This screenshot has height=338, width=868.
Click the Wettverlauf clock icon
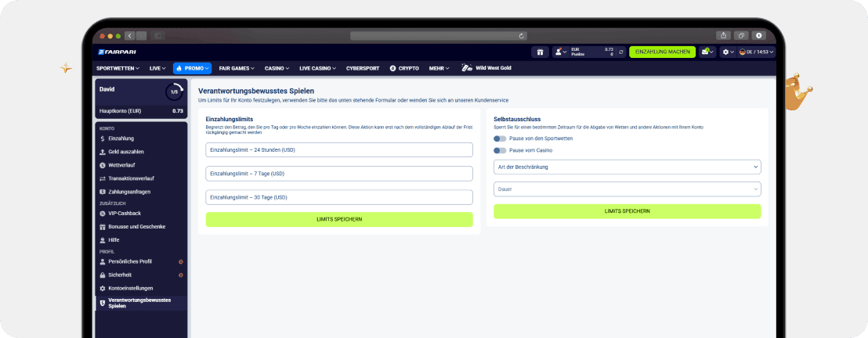click(x=103, y=165)
